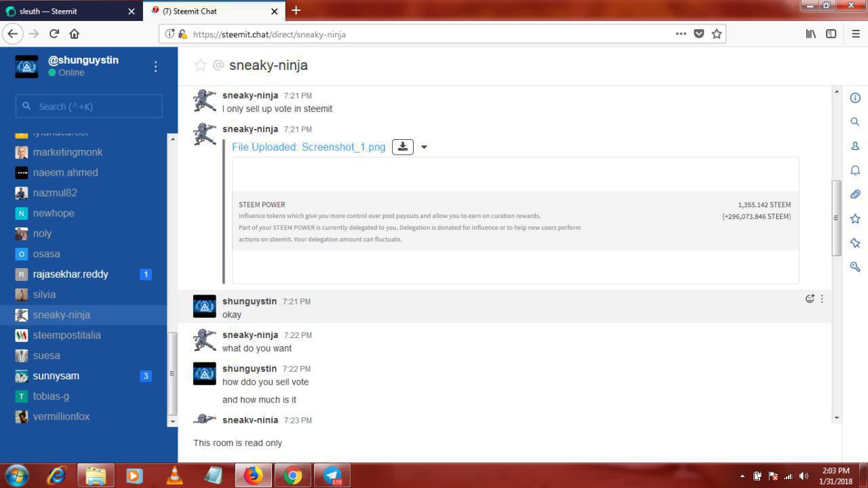Open a new browser tab
This screenshot has width=868, height=488.
pos(296,10)
